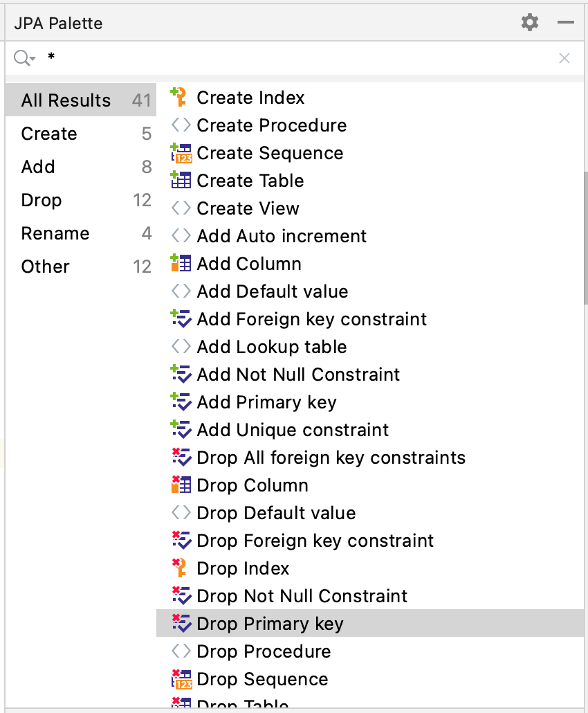Click the Create Table icon
588x713 pixels.
(x=181, y=180)
